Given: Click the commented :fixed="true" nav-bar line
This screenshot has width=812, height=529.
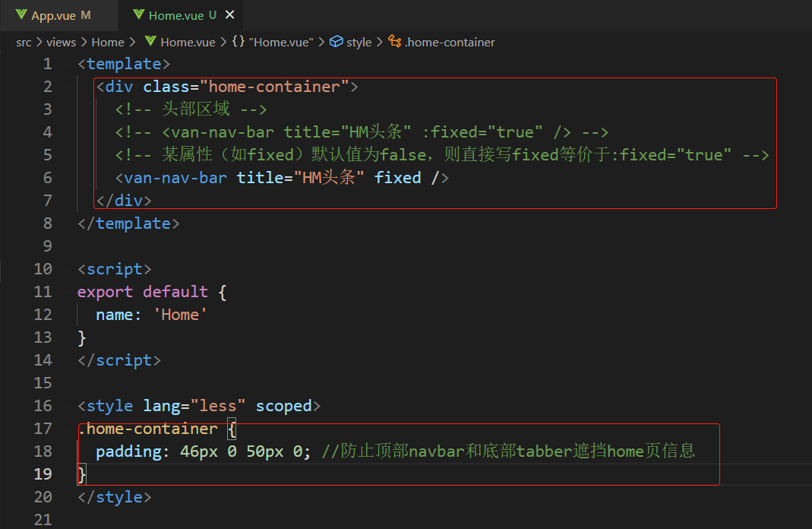Looking at the screenshot, I should point(362,132).
